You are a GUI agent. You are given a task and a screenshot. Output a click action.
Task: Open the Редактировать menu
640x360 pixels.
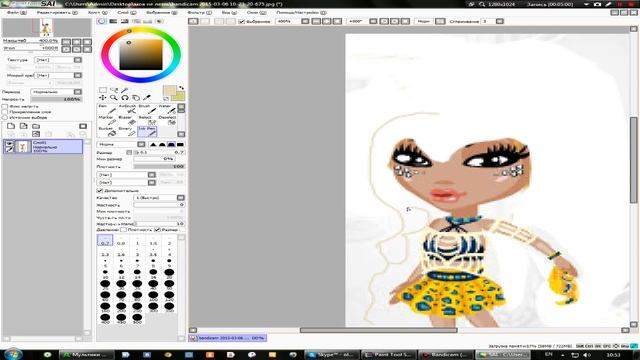point(57,13)
